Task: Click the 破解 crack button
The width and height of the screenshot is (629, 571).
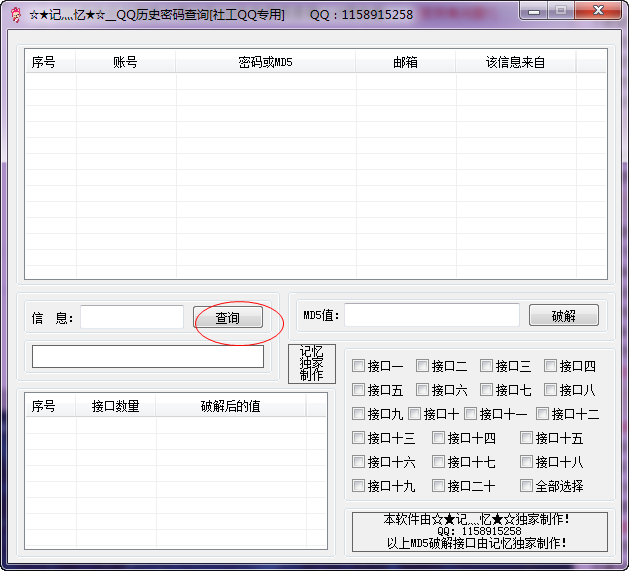Action: click(x=564, y=315)
